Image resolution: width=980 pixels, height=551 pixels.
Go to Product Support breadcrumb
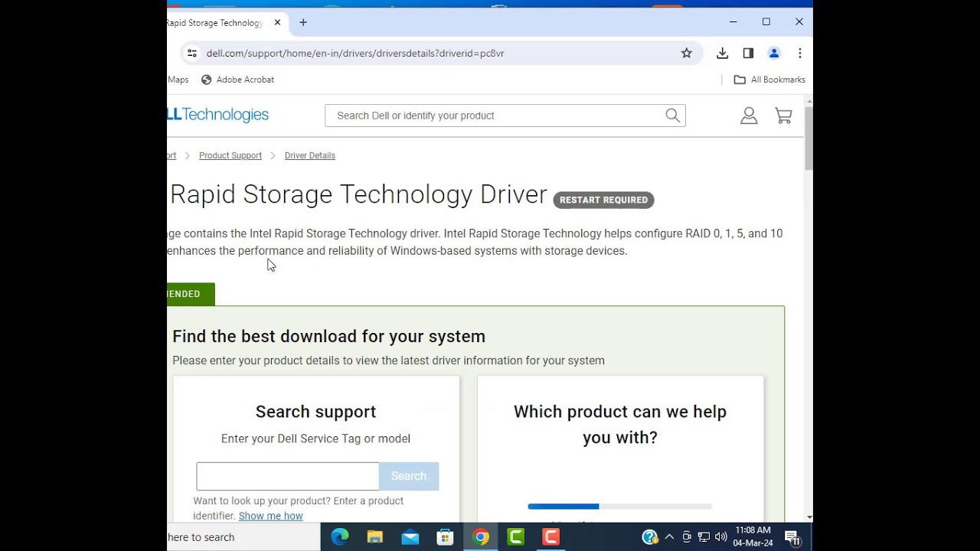(x=230, y=155)
